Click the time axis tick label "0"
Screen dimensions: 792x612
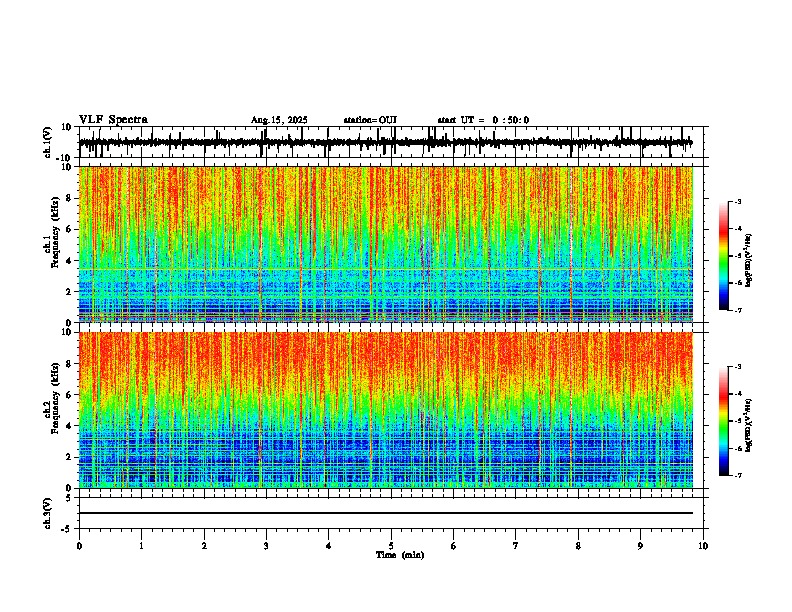coord(79,546)
